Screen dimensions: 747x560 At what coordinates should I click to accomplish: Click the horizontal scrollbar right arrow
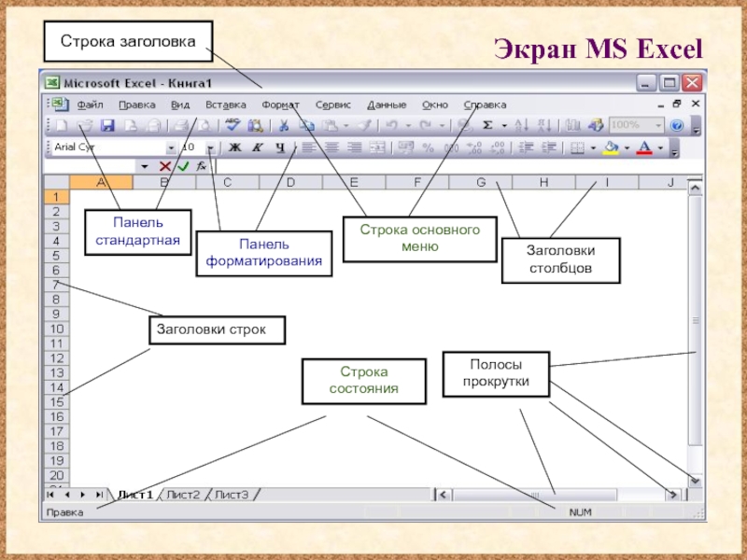671,495
